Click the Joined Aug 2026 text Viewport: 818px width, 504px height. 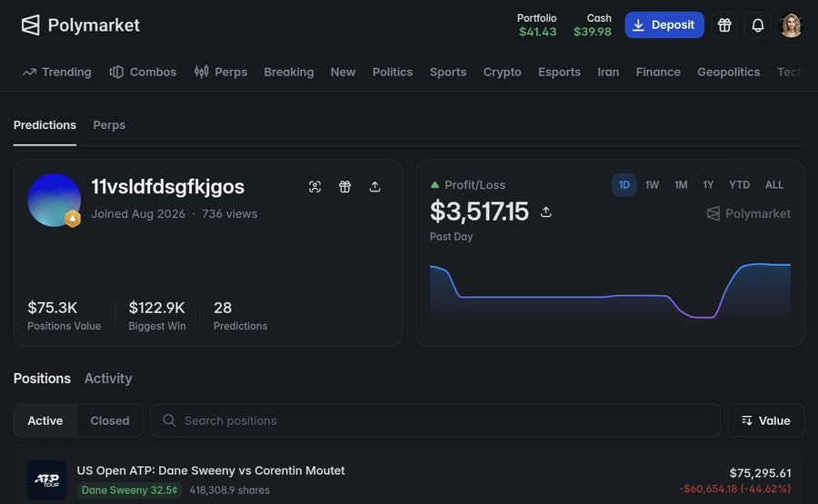138,213
